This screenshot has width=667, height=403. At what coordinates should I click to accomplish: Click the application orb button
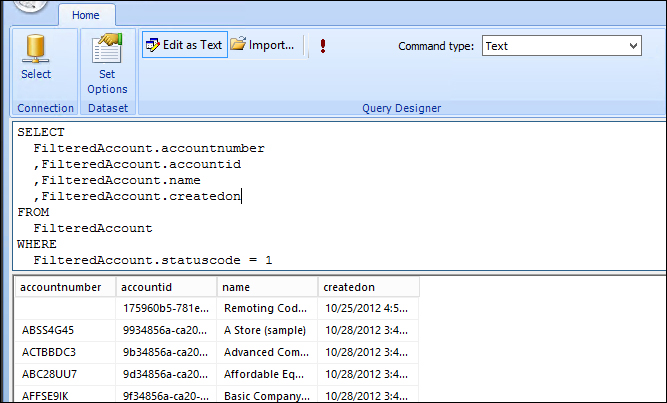(30, 5)
